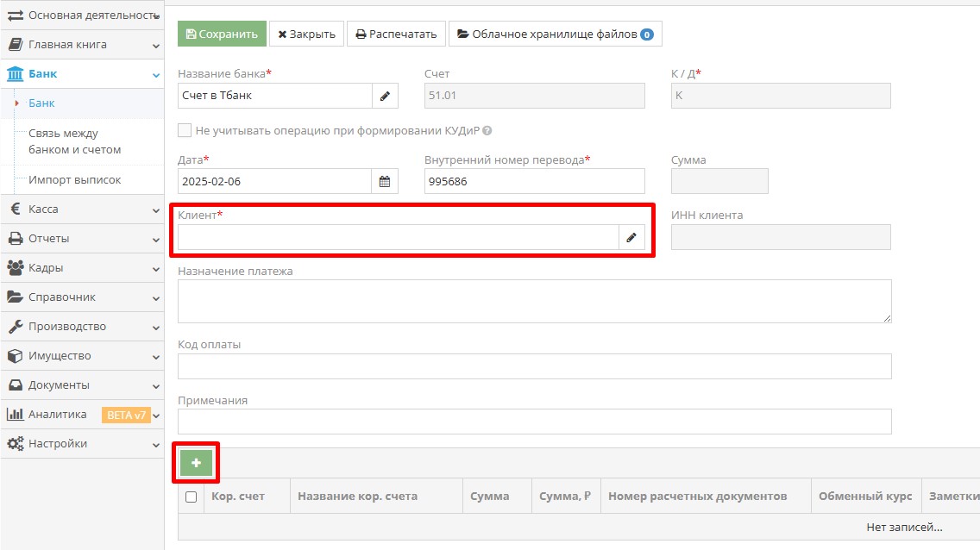Collapse the Банк section chevron
Image resolution: width=980 pixels, height=550 pixels.
[x=156, y=75]
